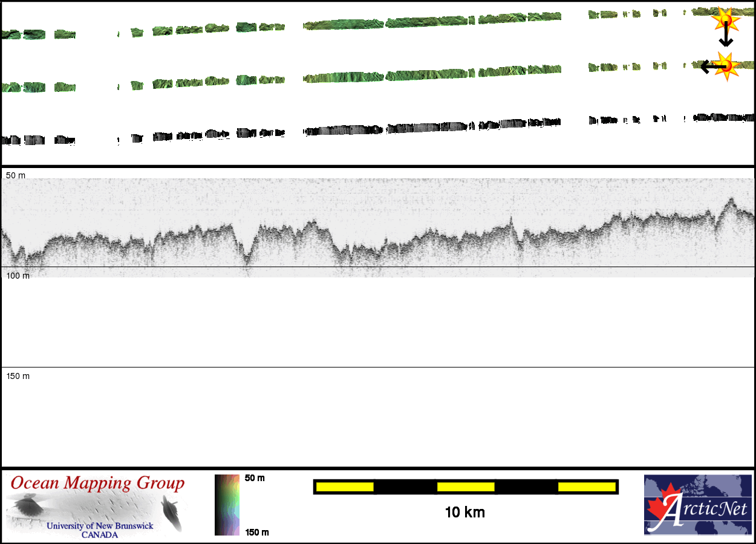756x544 pixels.
Task: Click the first yellow scale bar segment
Action: [344, 487]
